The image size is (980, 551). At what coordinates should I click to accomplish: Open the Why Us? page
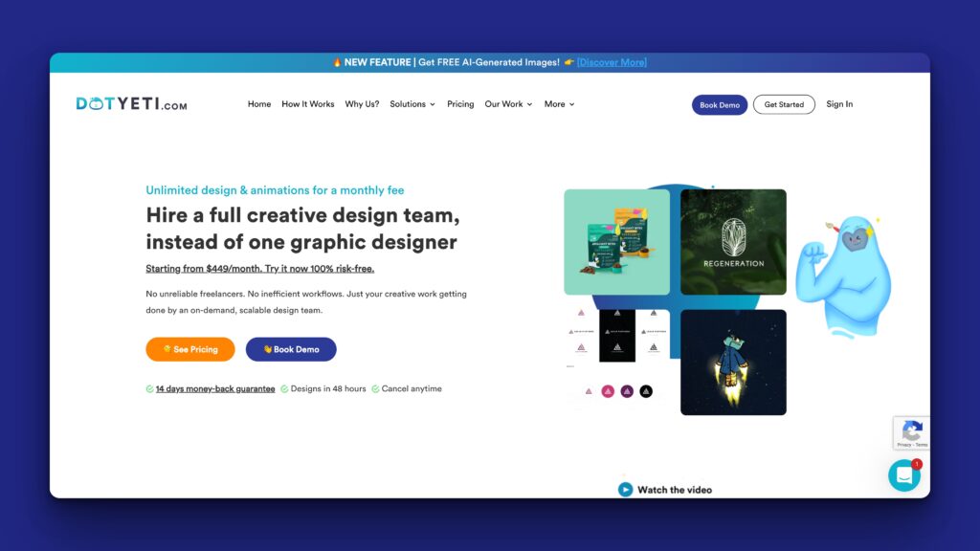[362, 104]
